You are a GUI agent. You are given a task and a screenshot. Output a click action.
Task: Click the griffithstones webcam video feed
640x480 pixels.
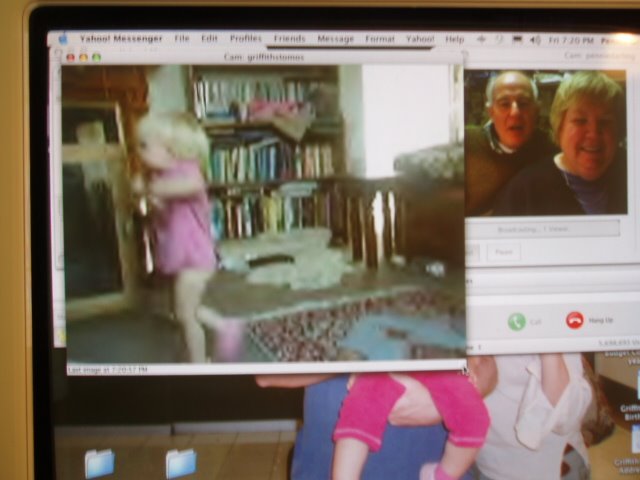(264, 213)
